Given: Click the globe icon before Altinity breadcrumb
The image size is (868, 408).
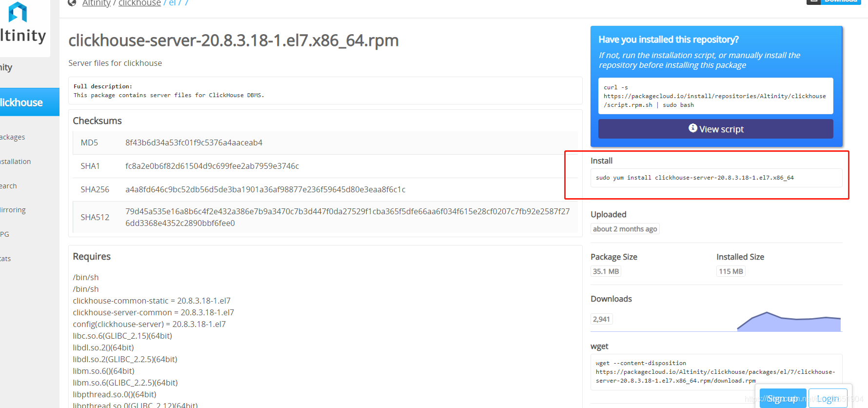Looking at the screenshot, I should (72, 2).
